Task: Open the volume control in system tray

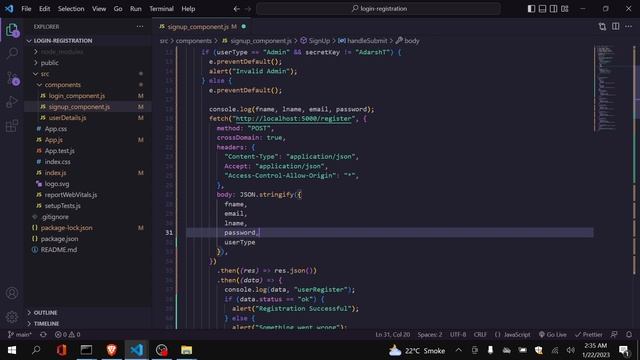Action: point(570,351)
